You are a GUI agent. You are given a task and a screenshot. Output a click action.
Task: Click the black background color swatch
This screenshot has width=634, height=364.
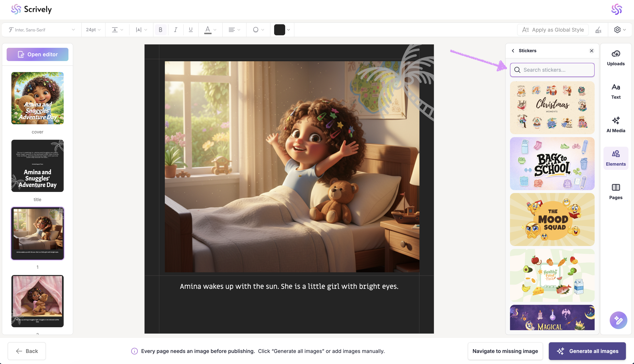coord(279,30)
